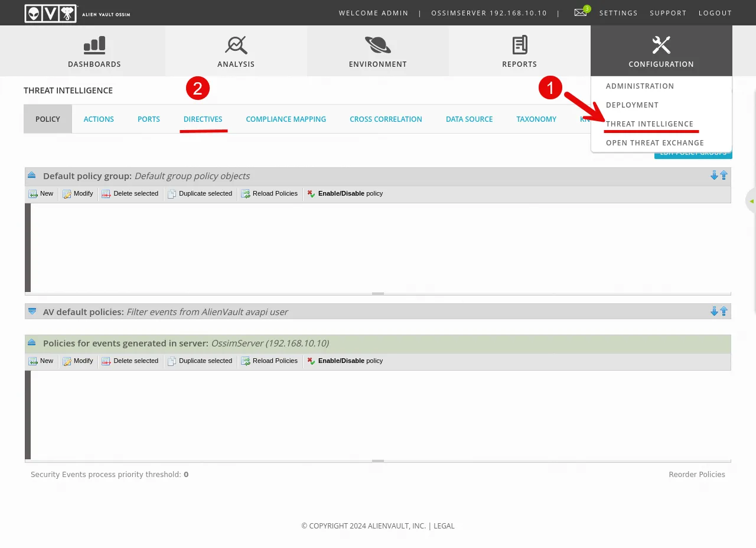Toggle Enable/Disable policy in Default policy group
The image size is (756, 548).
tap(345, 194)
